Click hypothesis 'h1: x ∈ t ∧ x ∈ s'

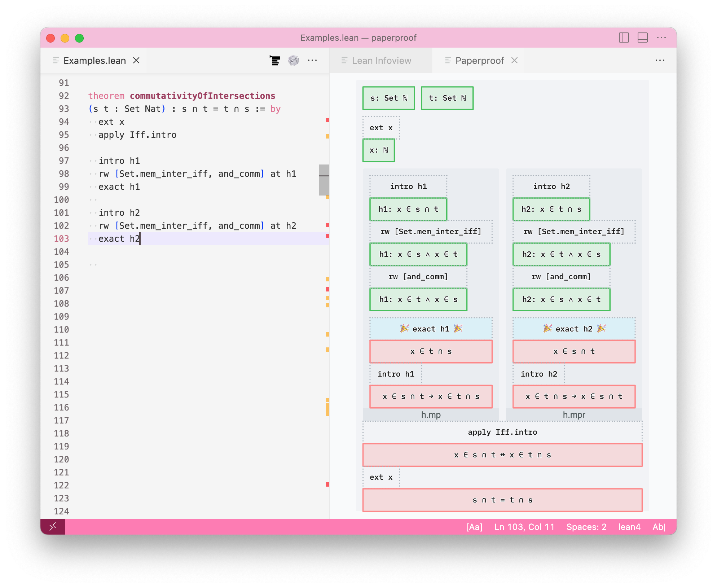418,299
